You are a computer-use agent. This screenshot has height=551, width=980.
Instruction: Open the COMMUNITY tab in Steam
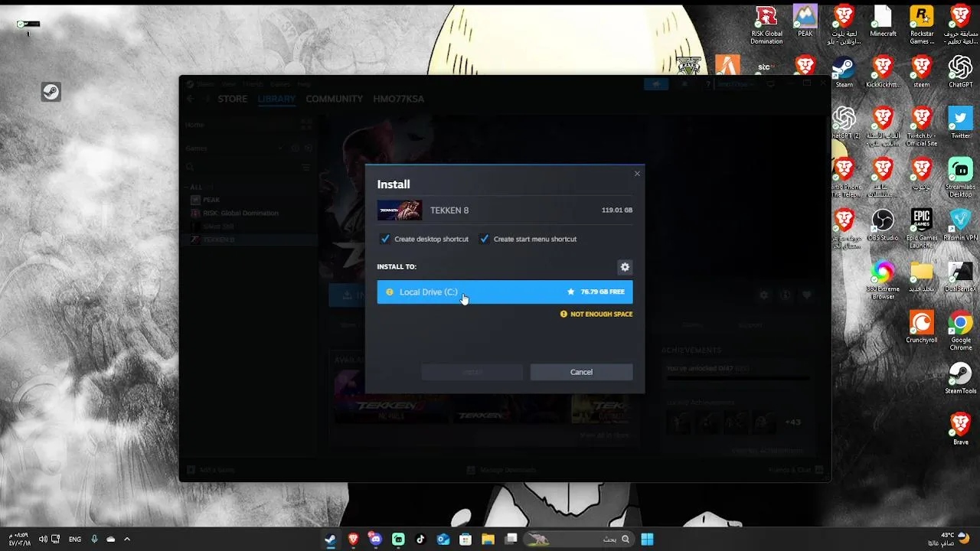pyautogui.click(x=334, y=99)
